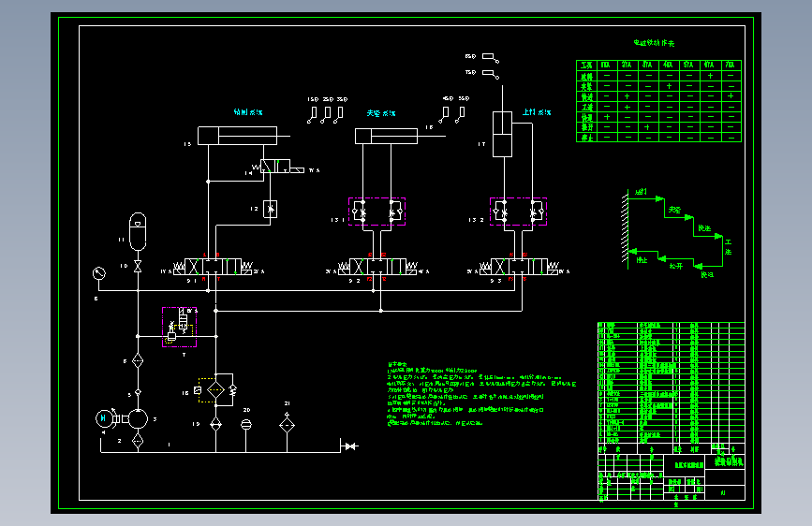Select the cyan title 上料系统
812x526 pixels.
(537, 111)
